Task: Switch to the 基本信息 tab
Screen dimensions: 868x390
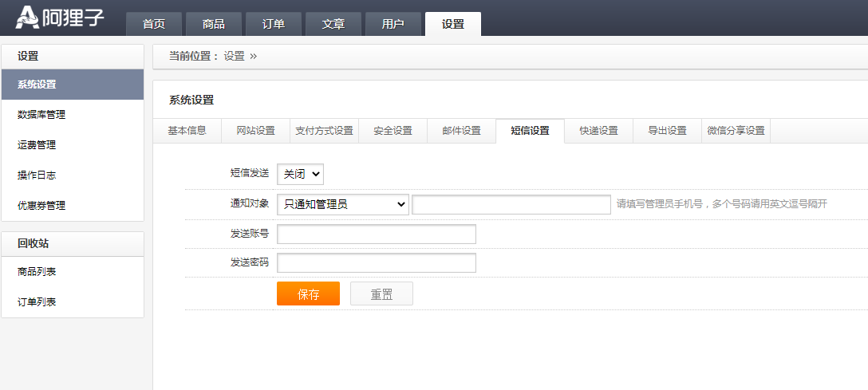Action: click(187, 131)
